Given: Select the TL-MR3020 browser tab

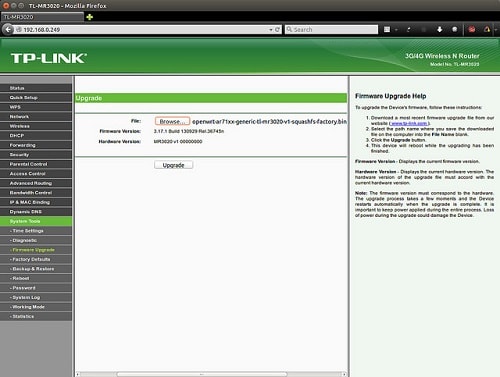Looking at the screenshot, I should point(42,17).
